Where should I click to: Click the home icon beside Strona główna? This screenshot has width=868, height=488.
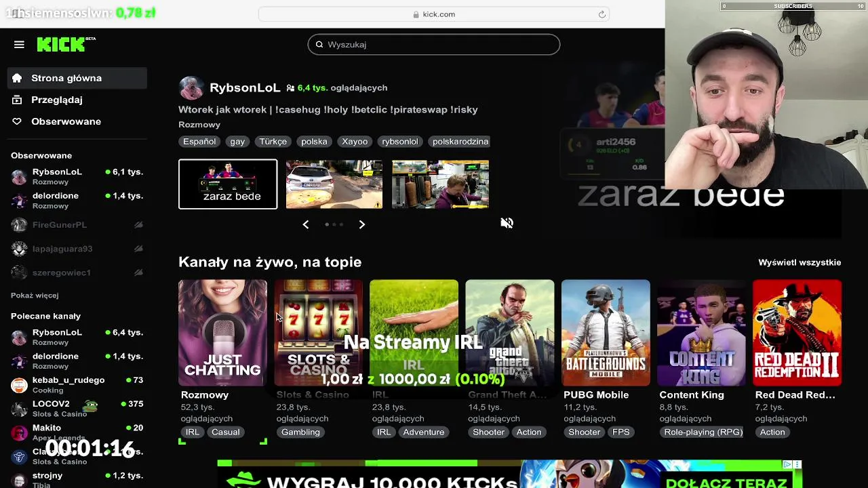coord(17,78)
